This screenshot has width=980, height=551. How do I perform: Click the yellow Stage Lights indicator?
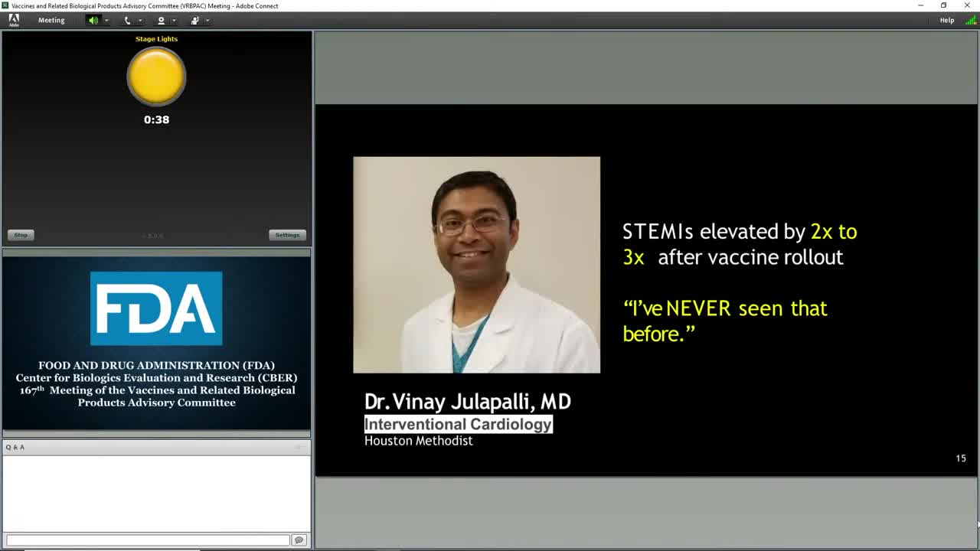[x=156, y=76]
